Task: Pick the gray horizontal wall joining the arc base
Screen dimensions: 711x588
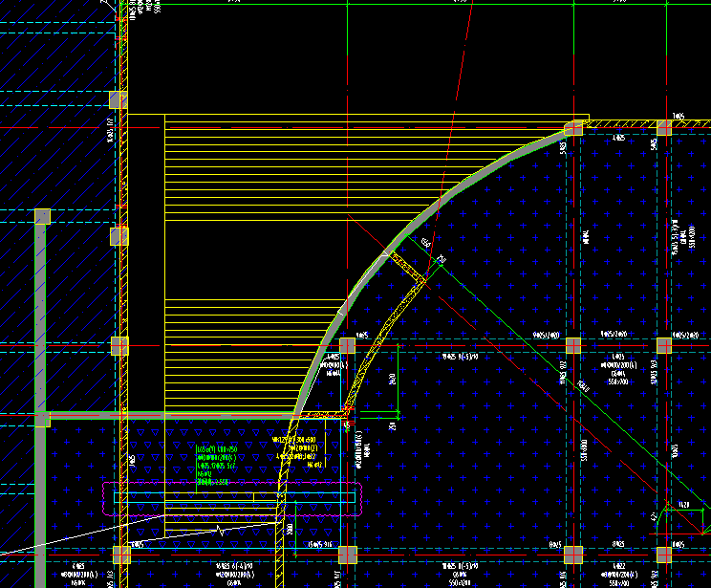Action: pos(171,415)
